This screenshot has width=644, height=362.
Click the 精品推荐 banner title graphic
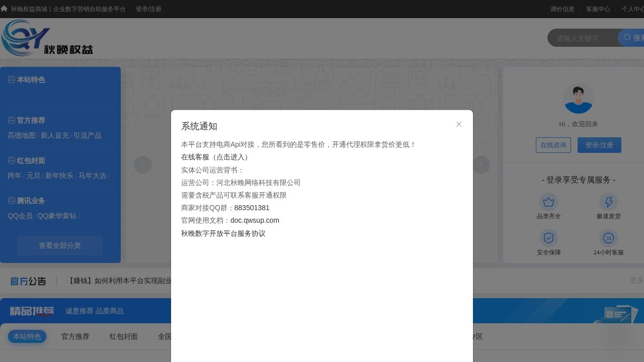click(x=32, y=311)
